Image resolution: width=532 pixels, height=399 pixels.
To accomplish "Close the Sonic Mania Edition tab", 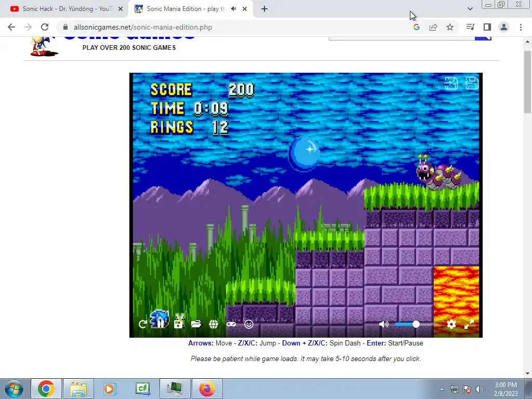I will tap(245, 9).
